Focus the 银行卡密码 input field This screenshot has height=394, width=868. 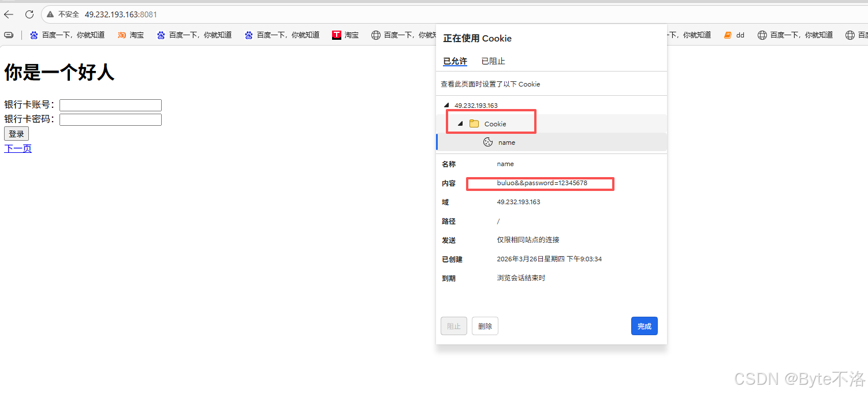tap(110, 119)
